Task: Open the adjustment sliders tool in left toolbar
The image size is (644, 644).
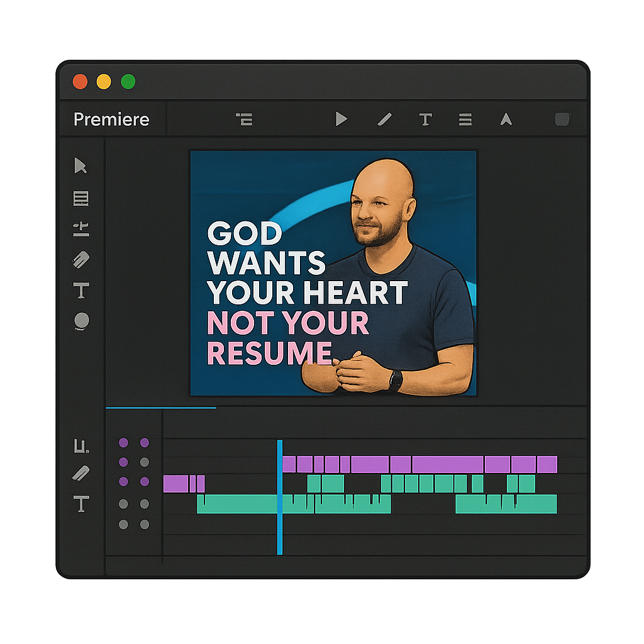Action: pyautogui.click(x=81, y=229)
